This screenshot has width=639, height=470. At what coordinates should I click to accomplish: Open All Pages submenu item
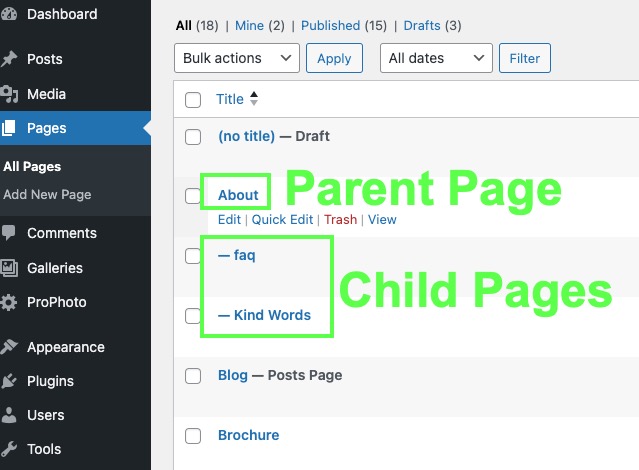(32, 167)
